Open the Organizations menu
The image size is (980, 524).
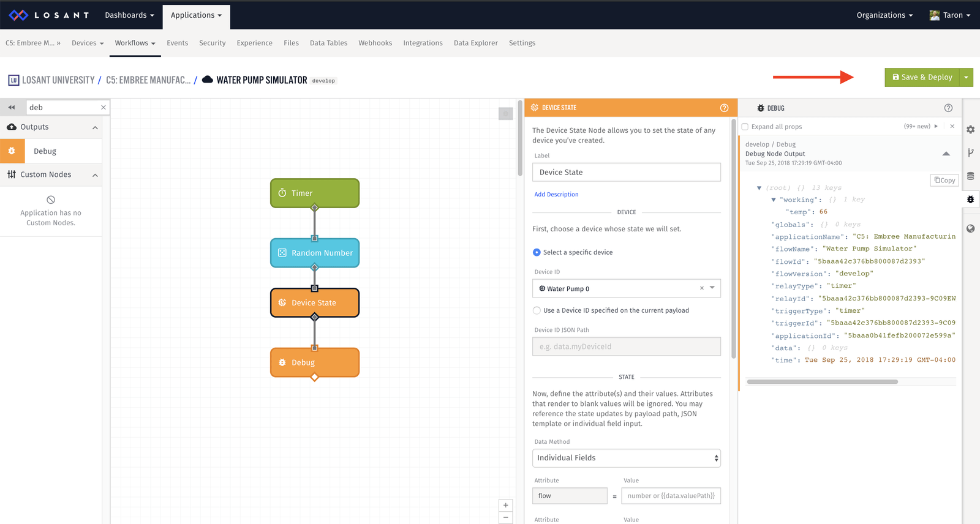pos(884,15)
